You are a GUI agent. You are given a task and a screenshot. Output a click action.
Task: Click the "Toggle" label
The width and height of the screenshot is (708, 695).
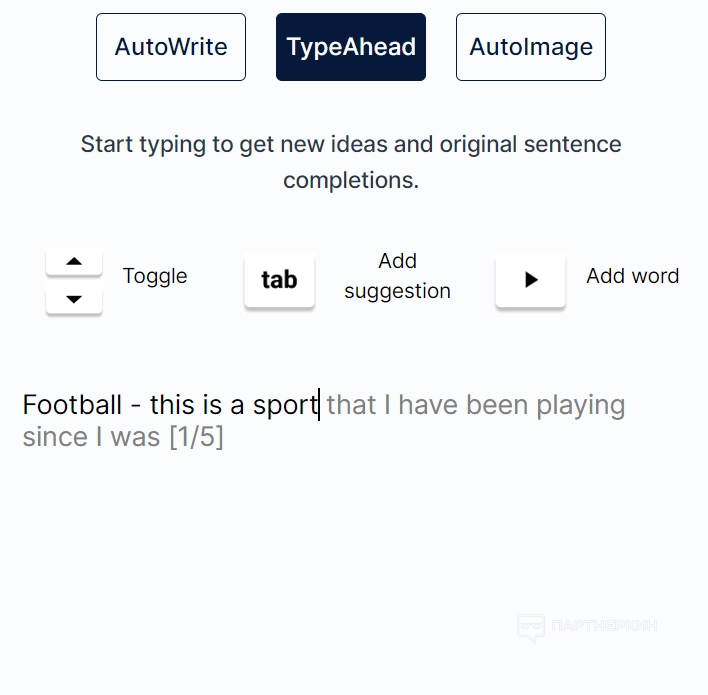tap(155, 276)
